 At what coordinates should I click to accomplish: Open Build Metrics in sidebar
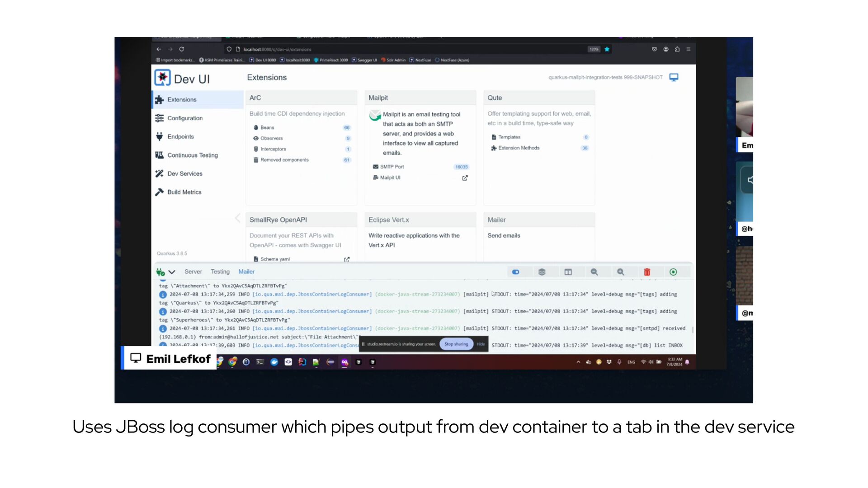[198, 192]
